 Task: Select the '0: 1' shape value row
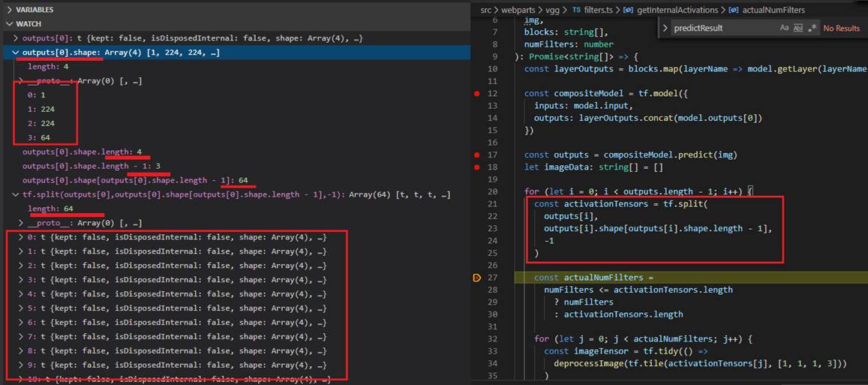[x=236, y=95]
